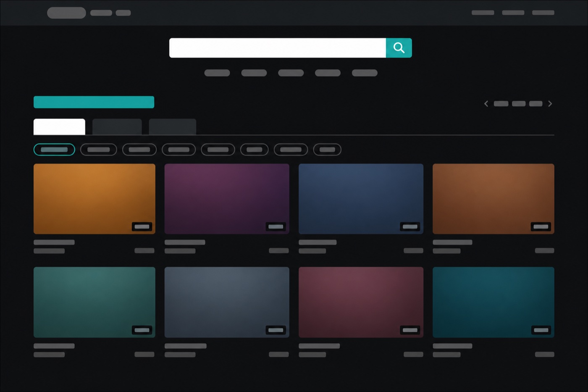Select the white active tab
Screen dimensions: 588x392
59,127
